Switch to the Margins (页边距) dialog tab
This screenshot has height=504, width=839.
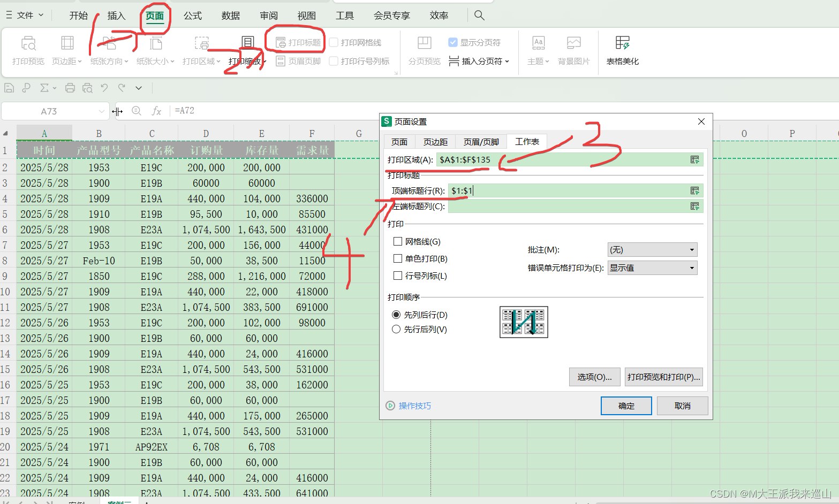tap(435, 142)
